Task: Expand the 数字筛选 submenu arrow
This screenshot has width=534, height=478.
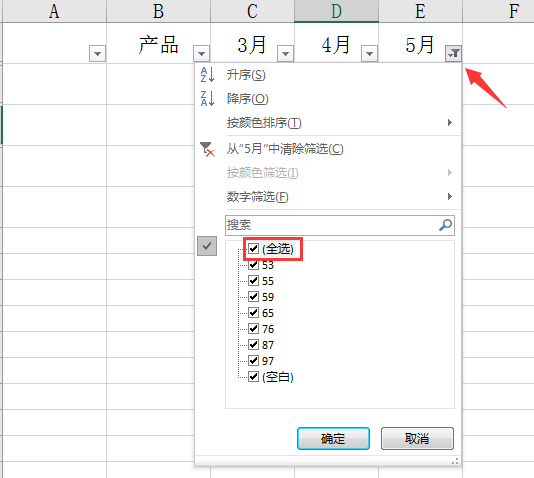Action: pyautogui.click(x=450, y=196)
